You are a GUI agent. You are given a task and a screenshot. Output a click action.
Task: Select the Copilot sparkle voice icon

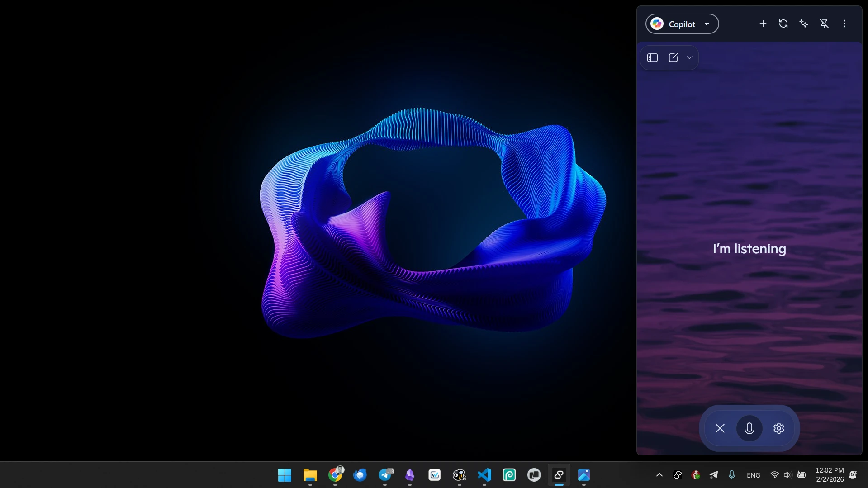tap(804, 24)
